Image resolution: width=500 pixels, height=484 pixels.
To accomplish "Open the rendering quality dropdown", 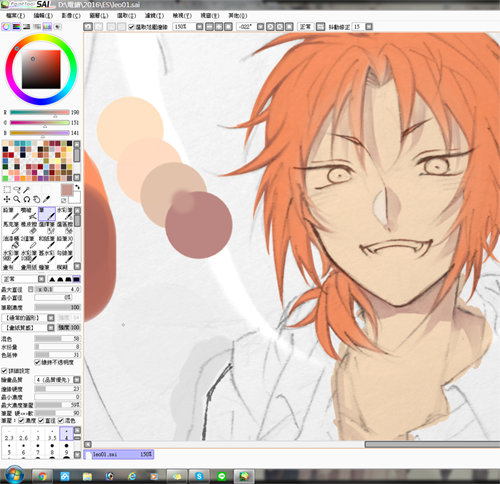I will [x=77, y=380].
